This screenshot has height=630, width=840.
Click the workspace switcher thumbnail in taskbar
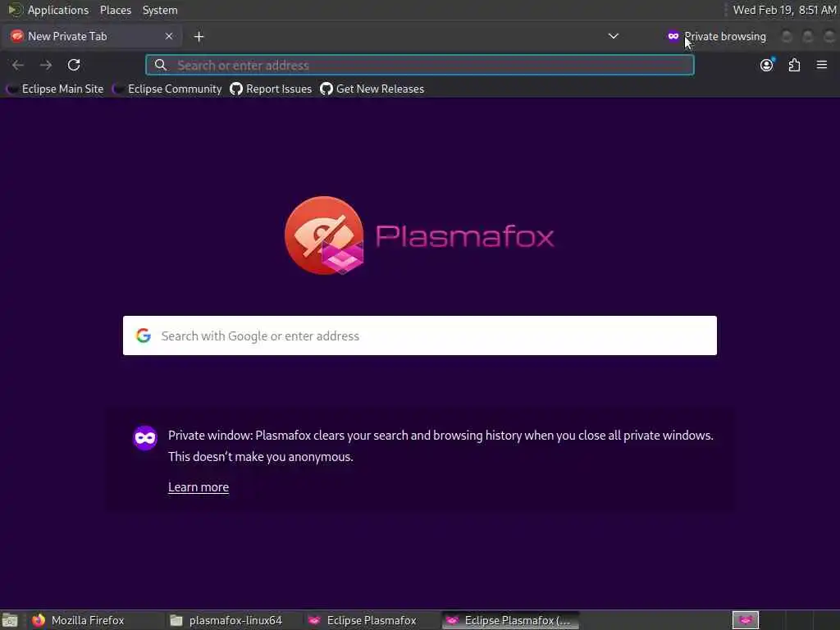(746, 620)
